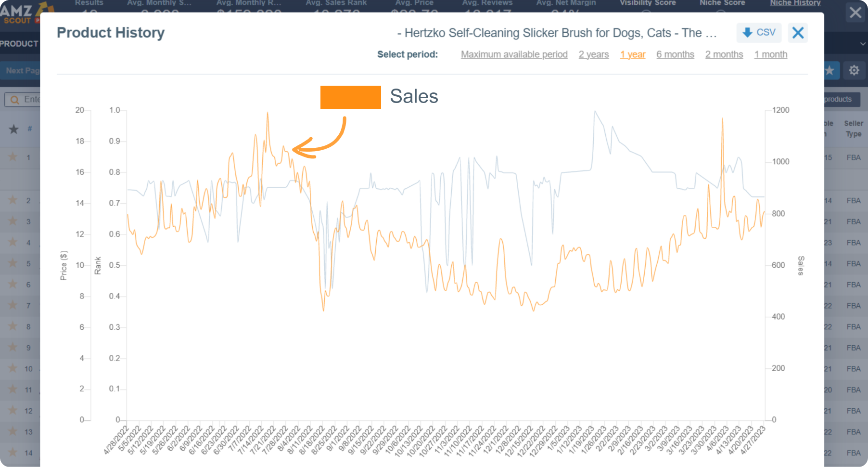Toggle the star on product row 7
This screenshot has height=467, width=868.
13,306
